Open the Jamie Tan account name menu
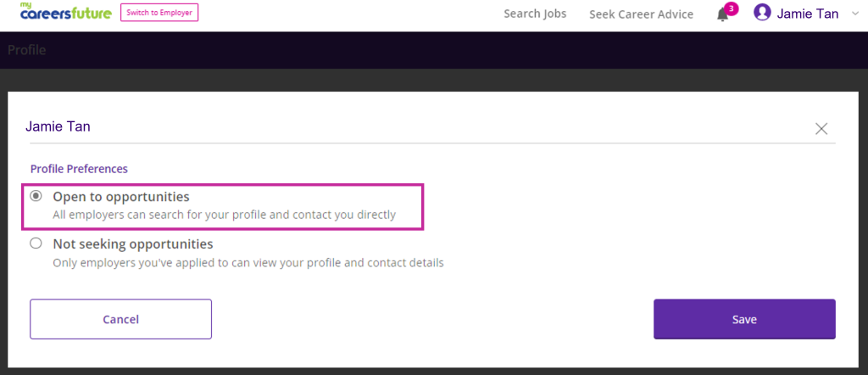 [x=807, y=14]
